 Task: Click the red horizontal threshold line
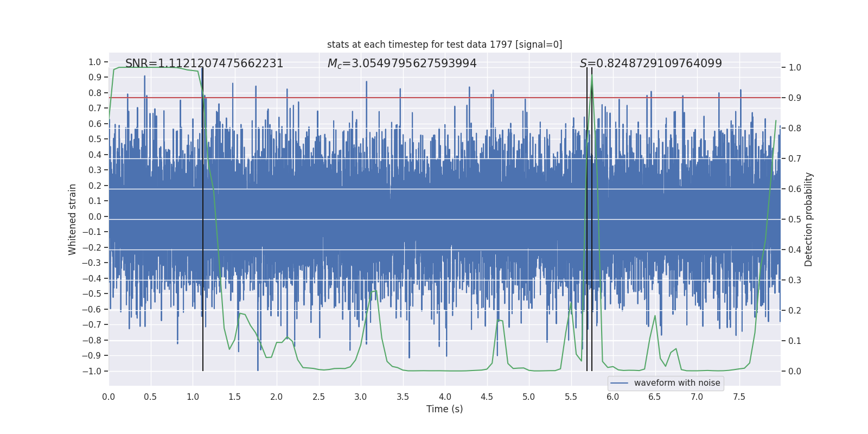(x=444, y=98)
